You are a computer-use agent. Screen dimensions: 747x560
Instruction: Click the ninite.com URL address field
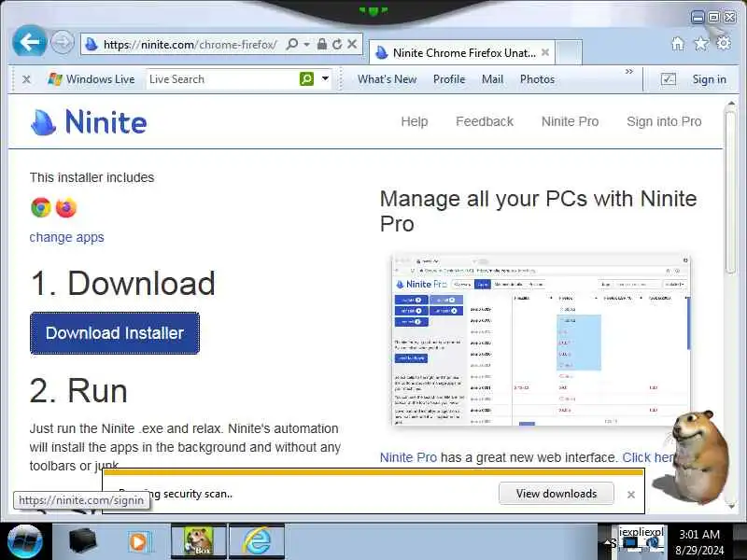[x=190, y=44]
